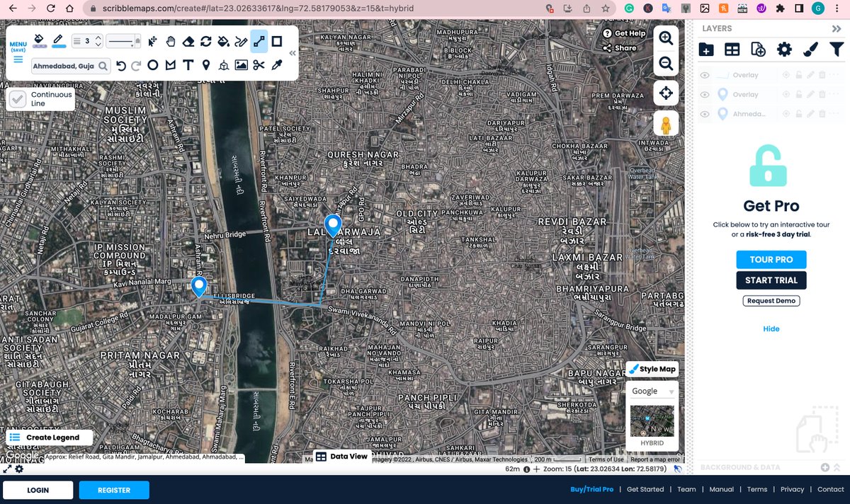Undo the last map edit
850x504 pixels.
121,65
